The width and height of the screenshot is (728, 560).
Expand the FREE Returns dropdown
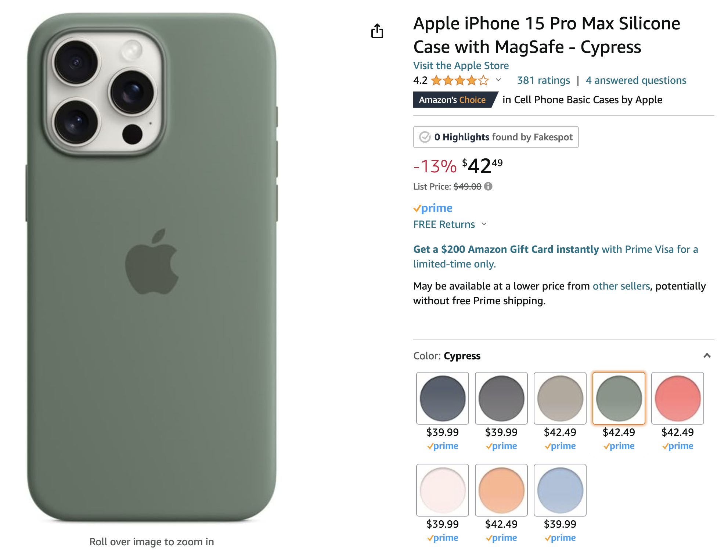(484, 224)
